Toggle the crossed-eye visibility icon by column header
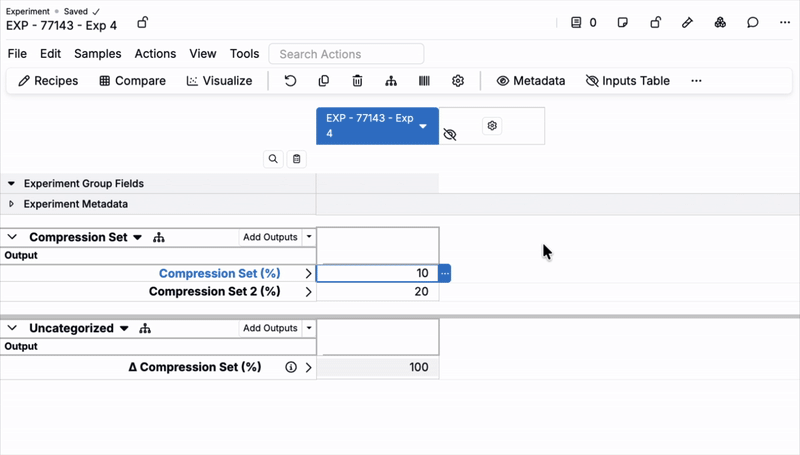The width and height of the screenshot is (800, 455). pos(449,134)
